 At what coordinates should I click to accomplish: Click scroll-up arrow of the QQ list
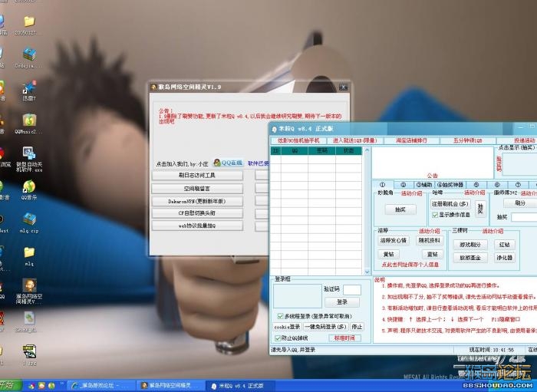coord(367,150)
